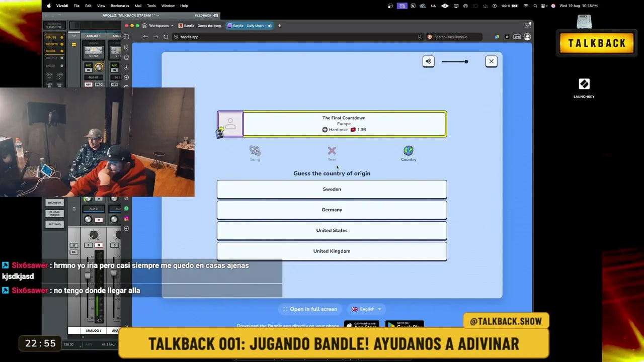Adjust the Analog 1 pan knob

click(x=94, y=235)
